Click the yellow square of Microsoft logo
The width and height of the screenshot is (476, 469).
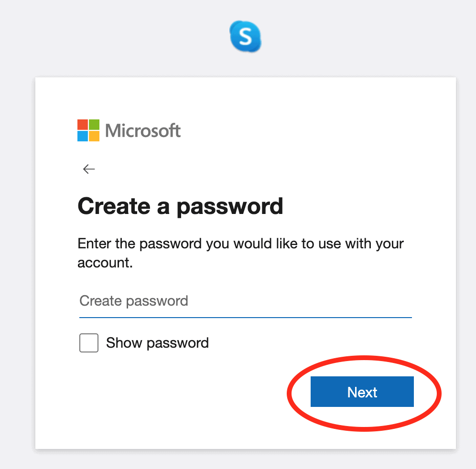94,136
